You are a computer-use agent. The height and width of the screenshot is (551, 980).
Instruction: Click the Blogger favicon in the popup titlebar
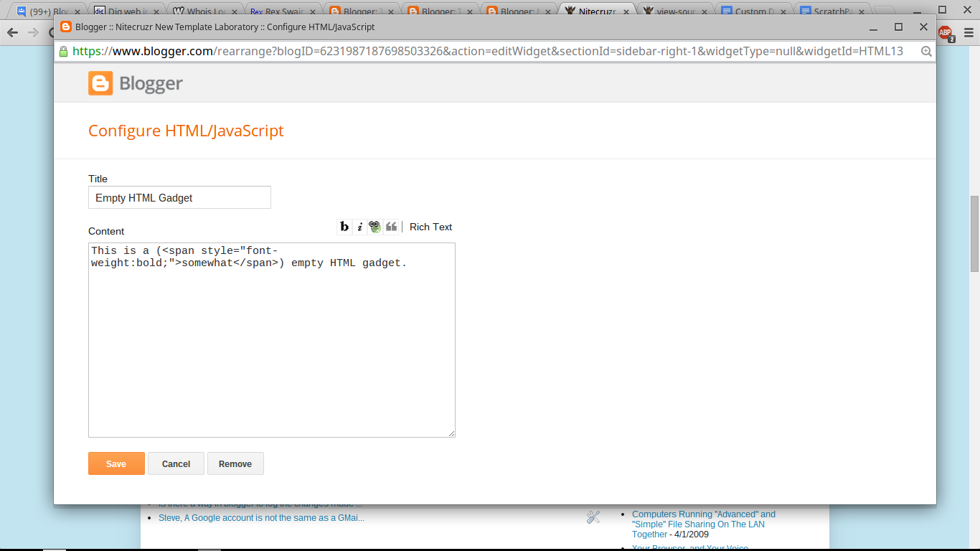(x=65, y=27)
